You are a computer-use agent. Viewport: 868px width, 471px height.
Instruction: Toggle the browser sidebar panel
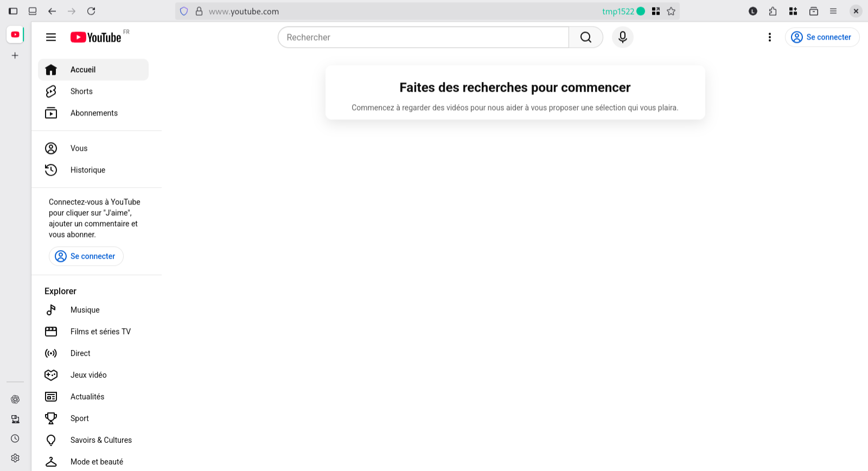click(x=13, y=11)
